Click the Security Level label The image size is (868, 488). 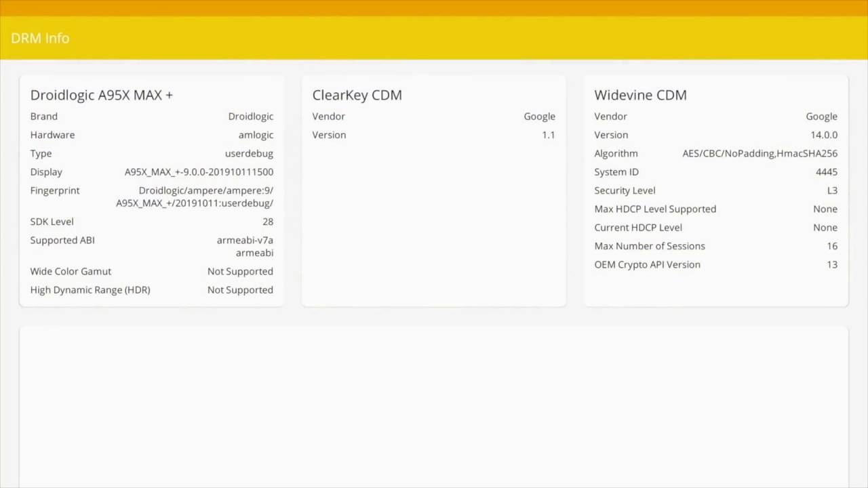pyautogui.click(x=625, y=190)
